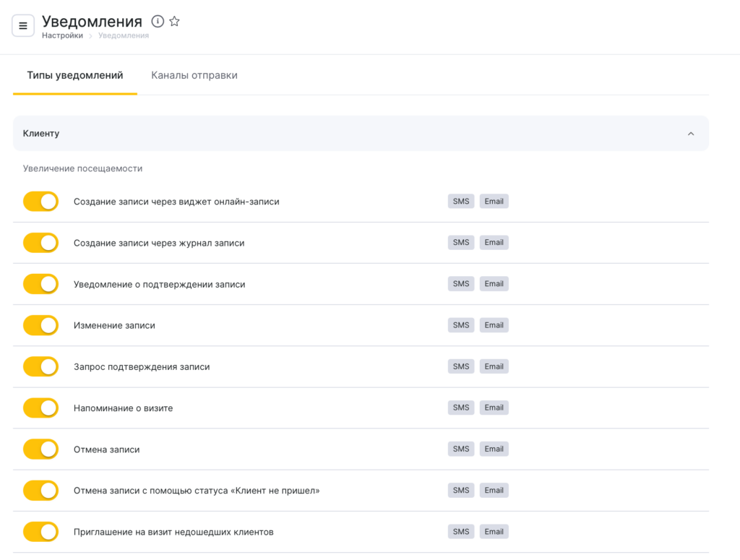Toggle Уведомление о подтверждении записи switch
Image resolution: width=740 pixels, height=560 pixels.
(40, 284)
